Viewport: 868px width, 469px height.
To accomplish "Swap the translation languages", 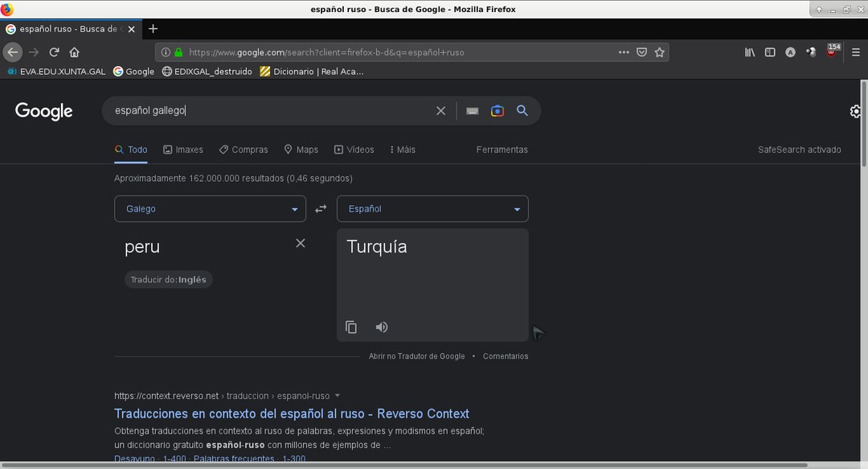I will point(321,208).
